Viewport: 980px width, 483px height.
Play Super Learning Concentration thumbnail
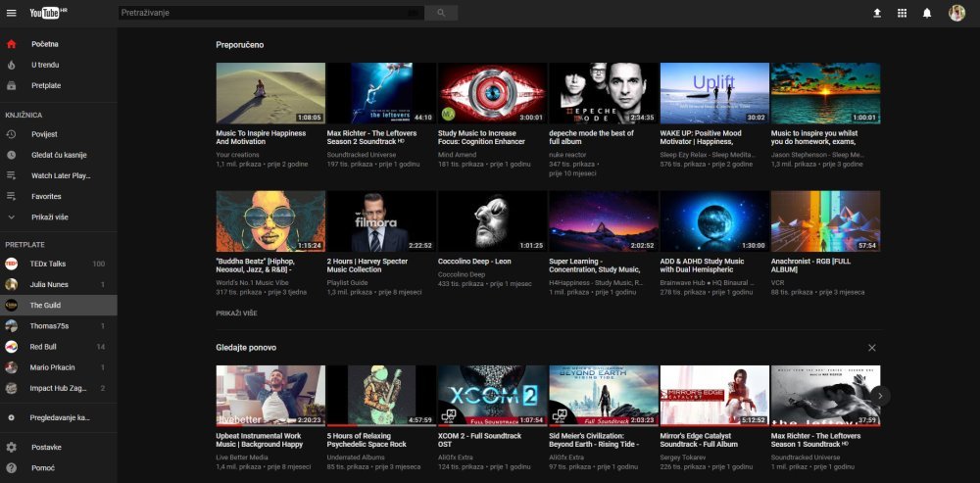click(x=604, y=221)
